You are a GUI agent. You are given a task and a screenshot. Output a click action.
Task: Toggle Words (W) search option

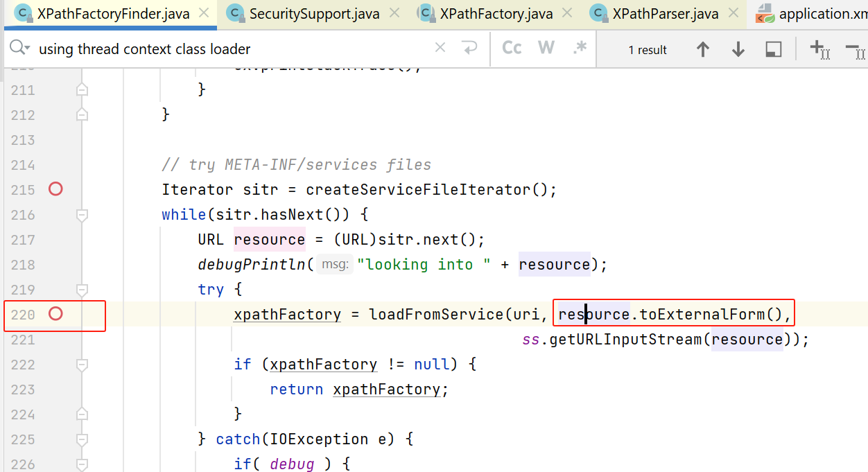546,48
